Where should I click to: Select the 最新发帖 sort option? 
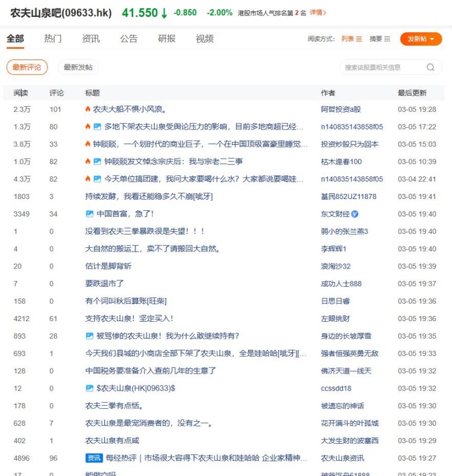point(78,67)
